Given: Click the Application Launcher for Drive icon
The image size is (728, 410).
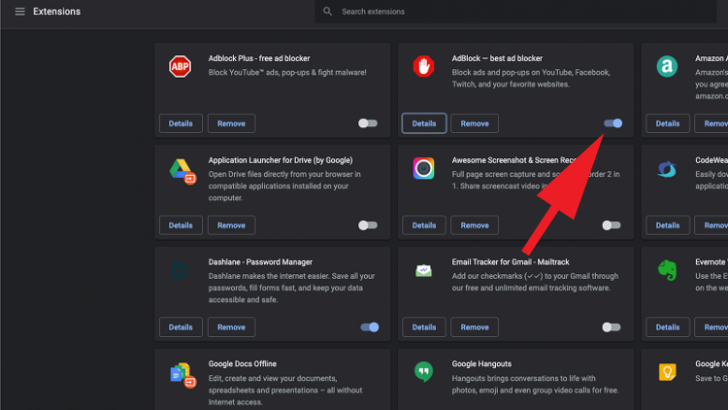Looking at the screenshot, I should tap(182, 171).
